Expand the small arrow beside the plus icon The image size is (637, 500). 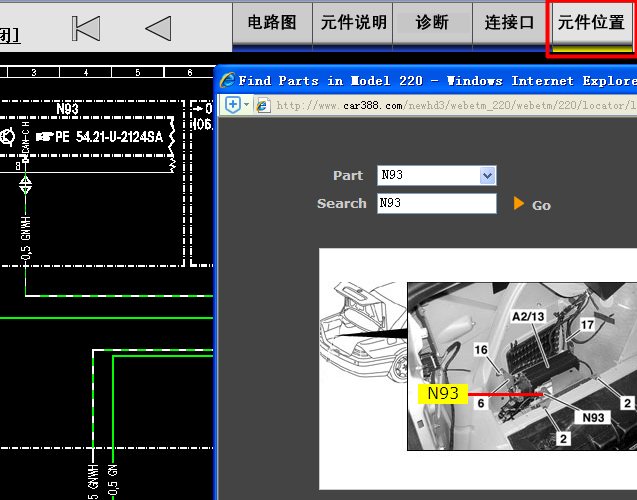pos(247,105)
